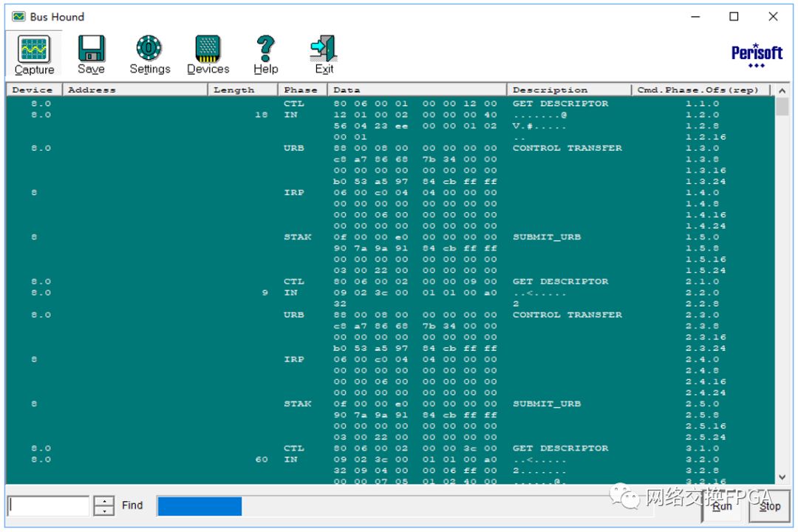Screen dimensions: 798x532
Task: Click the Save floppy disk icon
Action: coord(91,49)
